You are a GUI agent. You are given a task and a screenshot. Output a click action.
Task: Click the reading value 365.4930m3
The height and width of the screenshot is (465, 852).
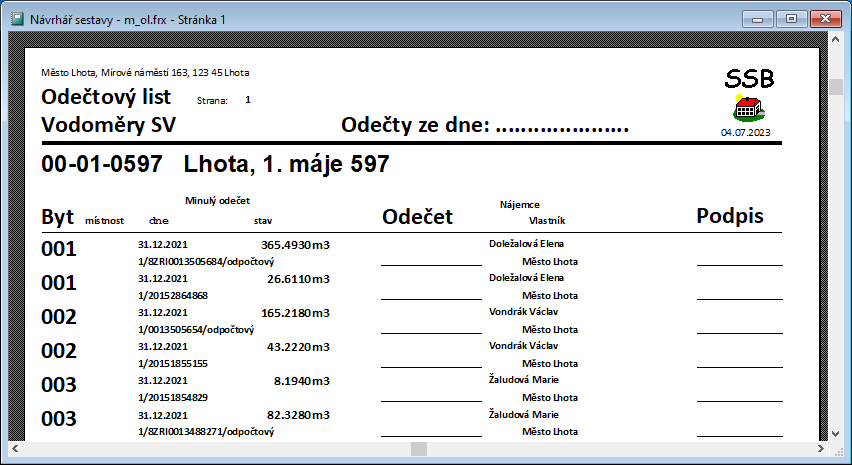click(295, 244)
